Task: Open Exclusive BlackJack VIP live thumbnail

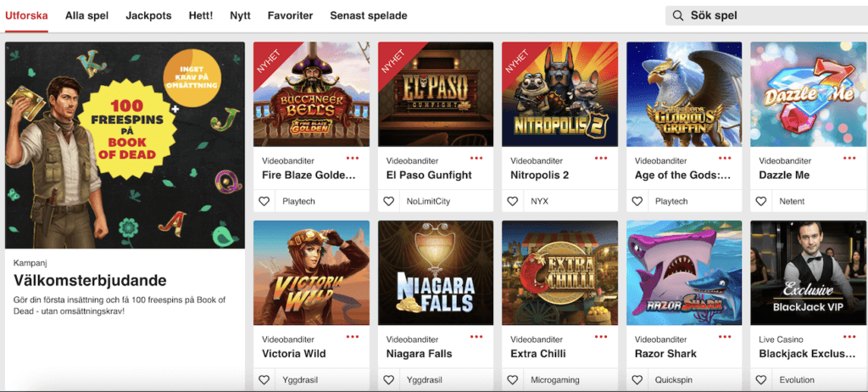Action: [x=810, y=273]
